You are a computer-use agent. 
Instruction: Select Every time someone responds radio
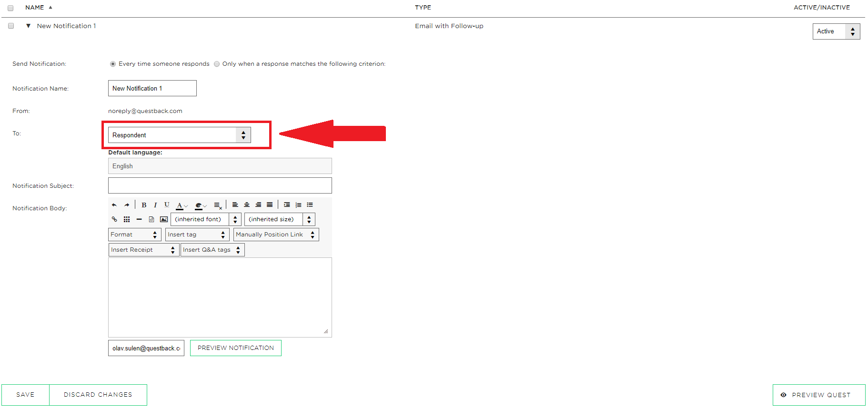[x=113, y=64]
